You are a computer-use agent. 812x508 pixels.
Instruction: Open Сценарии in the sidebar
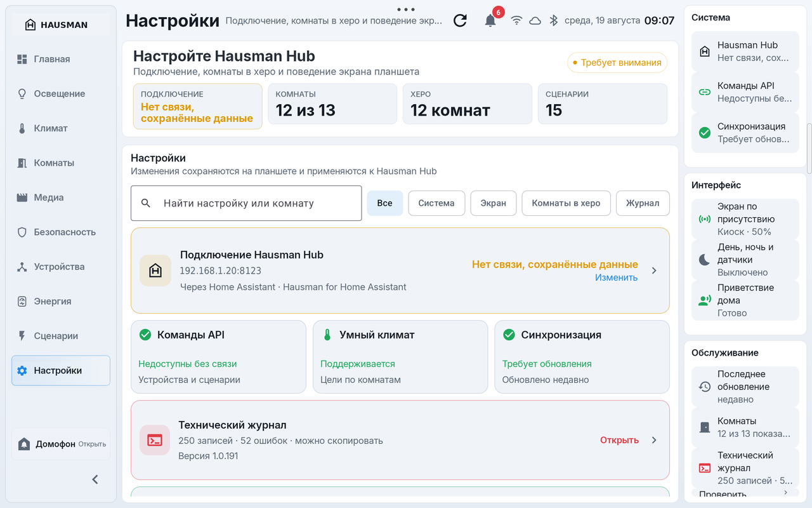61,336
